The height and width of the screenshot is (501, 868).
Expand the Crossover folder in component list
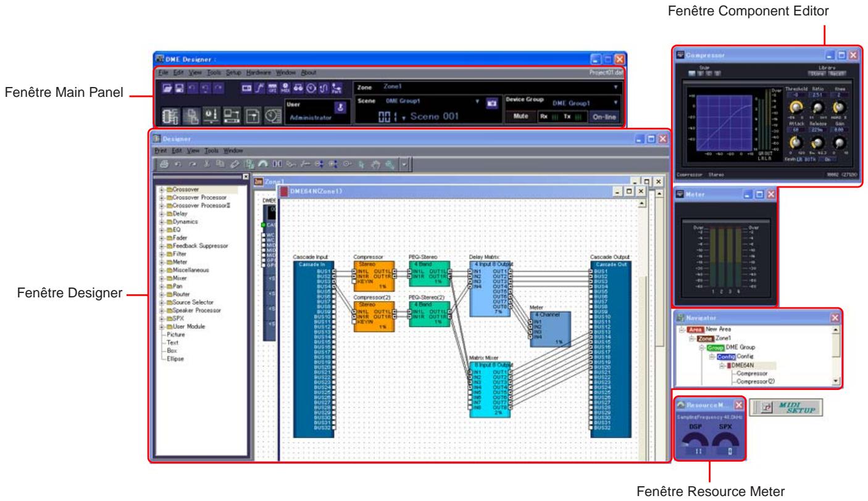coord(162,189)
